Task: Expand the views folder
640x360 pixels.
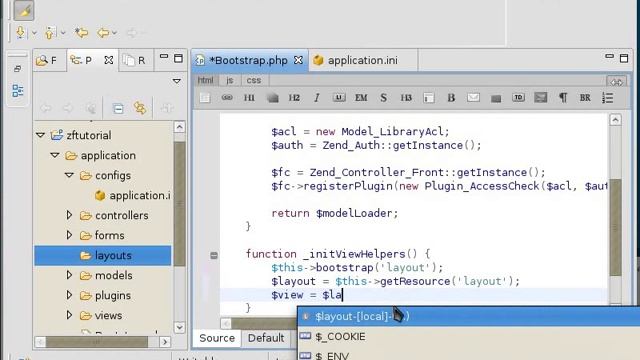Action: point(69,315)
